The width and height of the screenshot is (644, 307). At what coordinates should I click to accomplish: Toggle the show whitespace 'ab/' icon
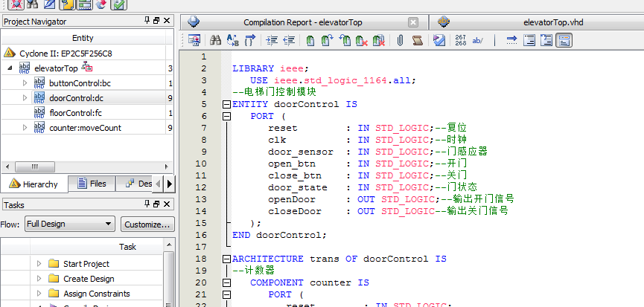pyautogui.click(x=479, y=40)
